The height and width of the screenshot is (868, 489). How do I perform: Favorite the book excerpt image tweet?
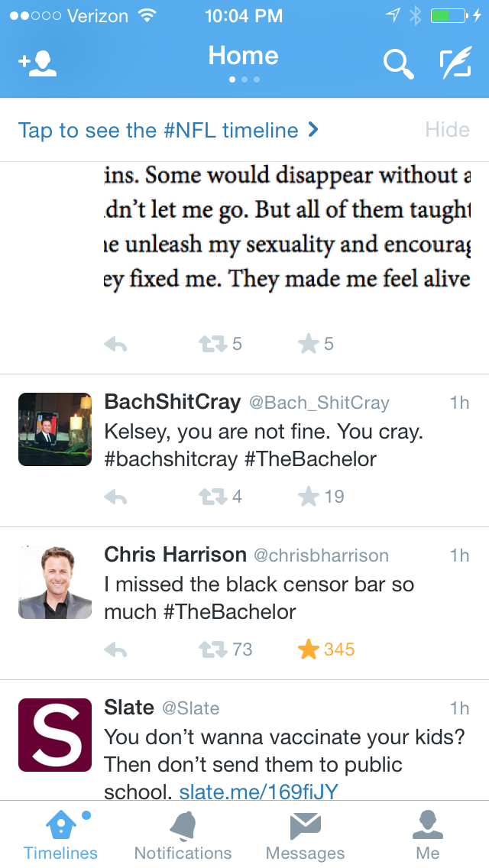coord(309,345)
